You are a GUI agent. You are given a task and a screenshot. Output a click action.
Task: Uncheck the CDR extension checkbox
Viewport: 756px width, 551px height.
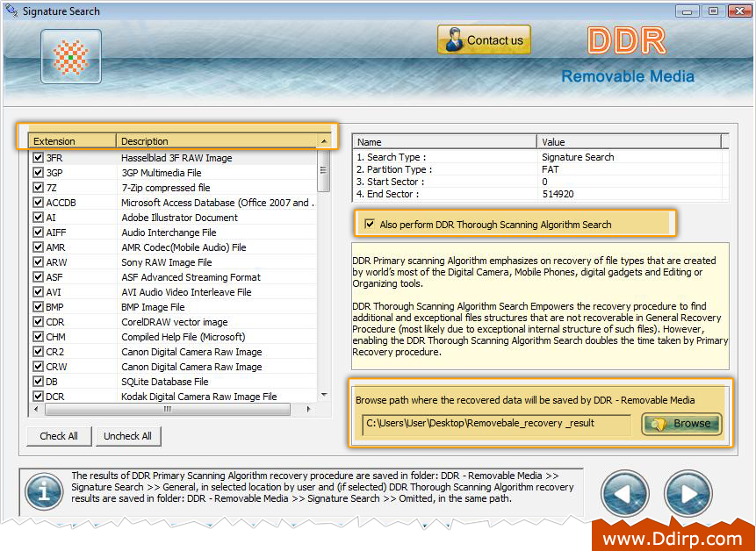tap(38, 322)
